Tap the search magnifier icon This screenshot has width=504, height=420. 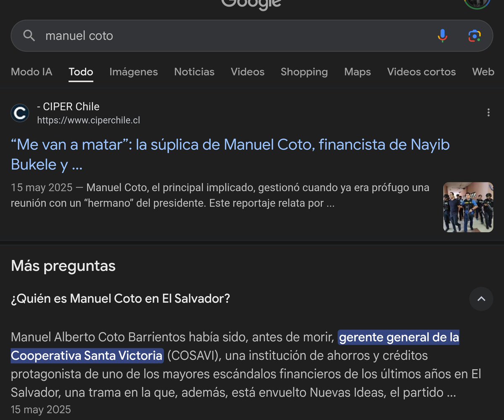point(29,36)
